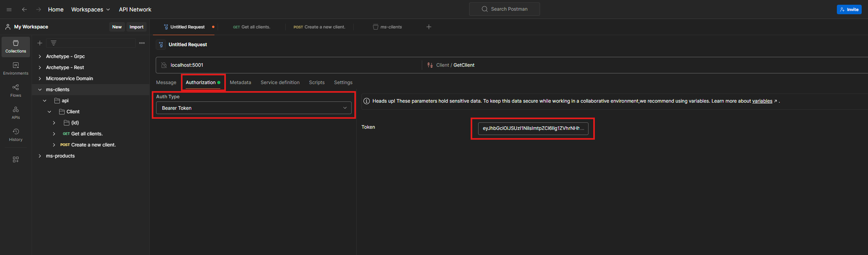The height and width of the screenshot is (255, 868).
Task: Open Flows in the sidebar
Action: (x=16, y=91)
